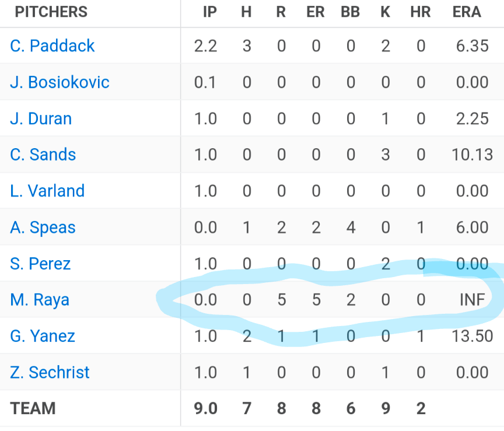Click the ERA column header

click(x=467, y=12)
